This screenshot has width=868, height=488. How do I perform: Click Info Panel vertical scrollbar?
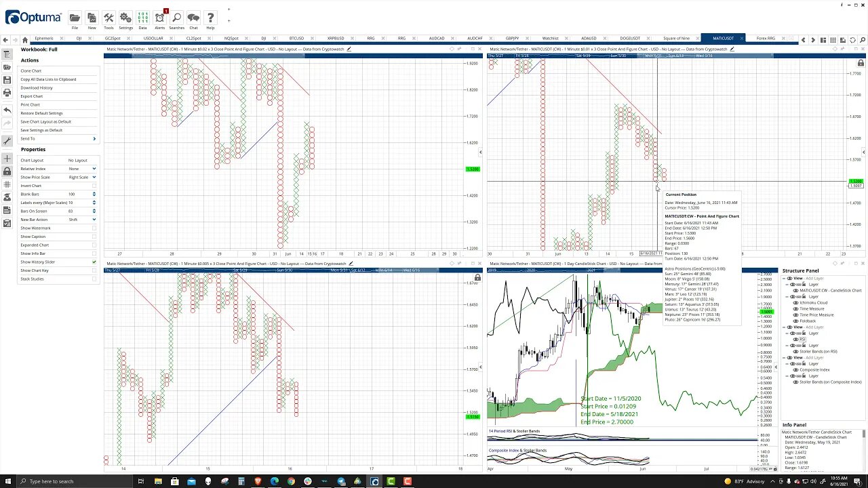(x=864, y=451)
